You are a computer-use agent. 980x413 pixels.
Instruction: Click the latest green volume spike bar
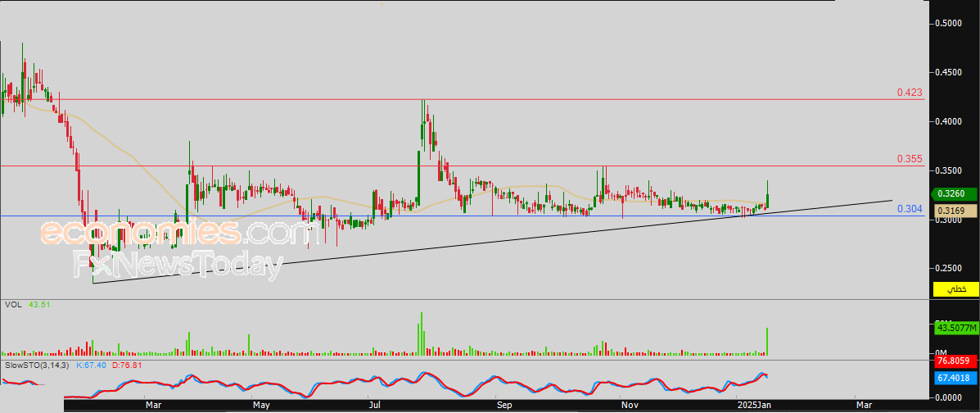tap(767, 342)
